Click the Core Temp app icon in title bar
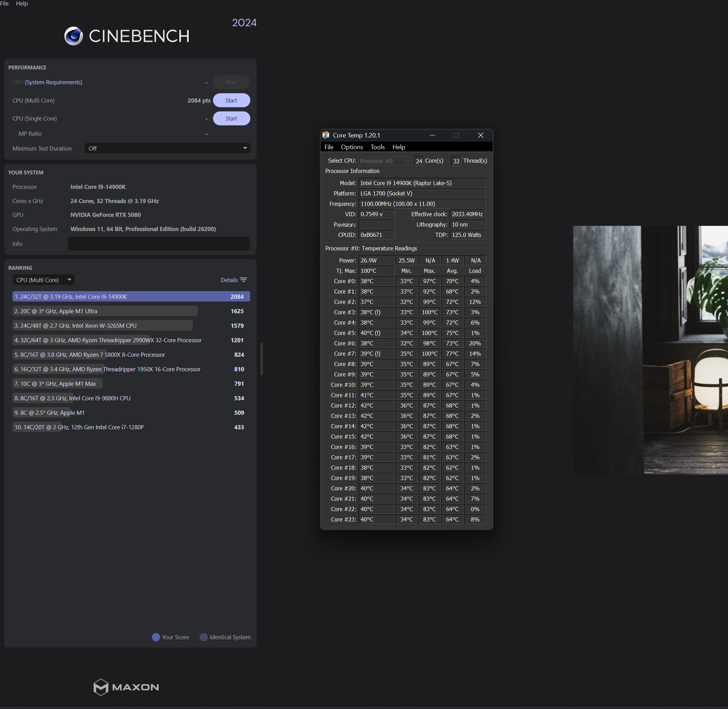This screenshot has width=728, height=709. (326, 135)
